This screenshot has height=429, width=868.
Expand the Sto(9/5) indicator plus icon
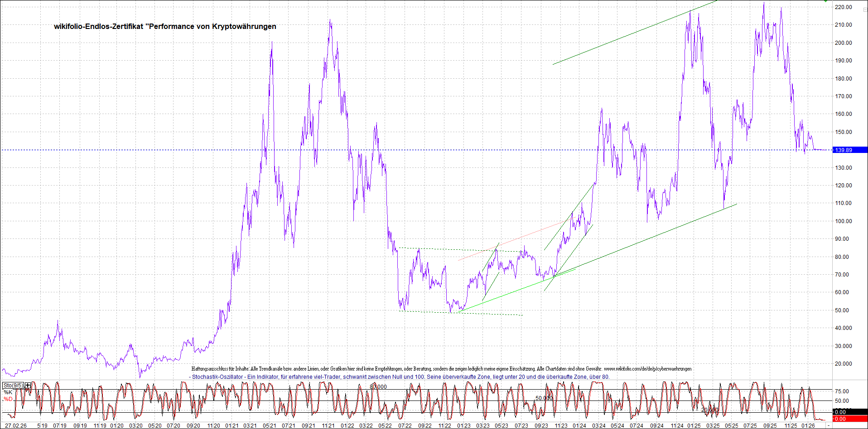(28, 386)
